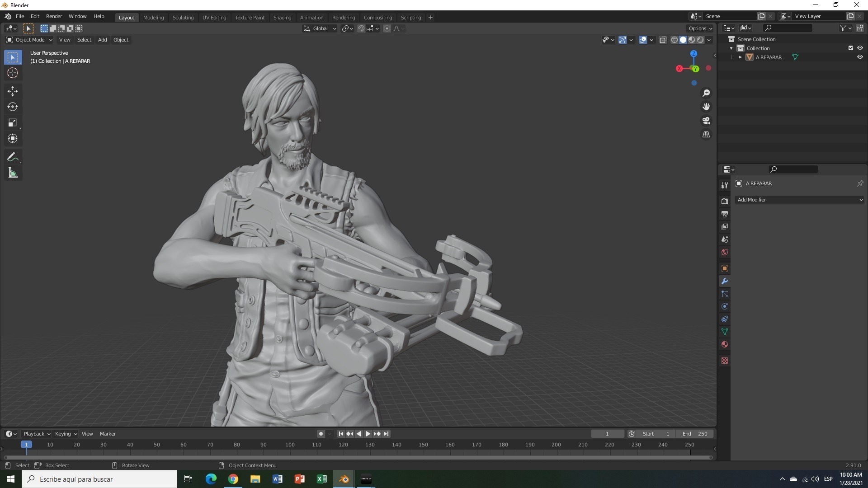The image size is (868, 488).
Task: Open Render Properties in the properties panel
Action: (725, 201)
